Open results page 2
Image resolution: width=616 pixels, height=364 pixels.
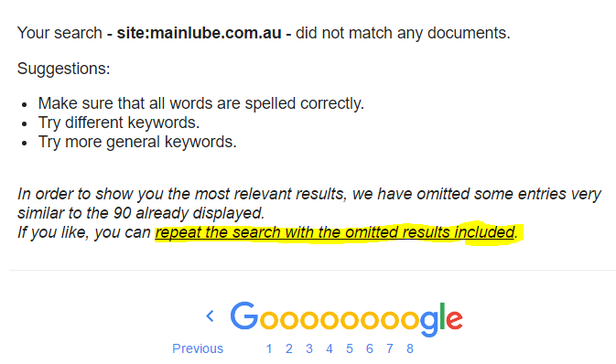click(x=289, y=348)
